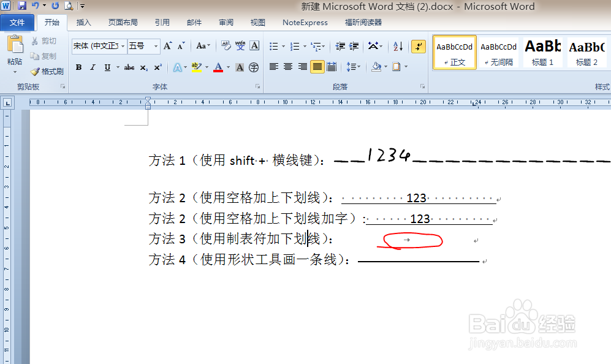Viewport: 611px width, 364px height.
Task: Click the superscript icon
Action: tap(158, 67)
